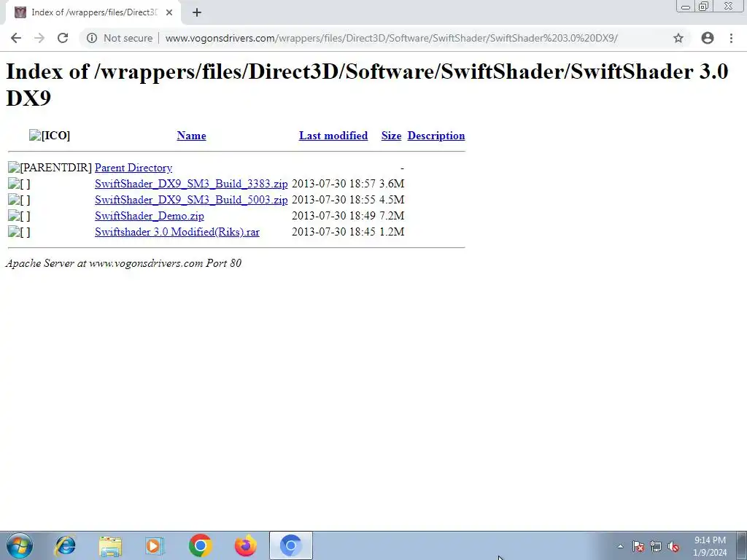Click the browser forward arrow
This screenshot has width=747, height=560.
pos(39,38)
